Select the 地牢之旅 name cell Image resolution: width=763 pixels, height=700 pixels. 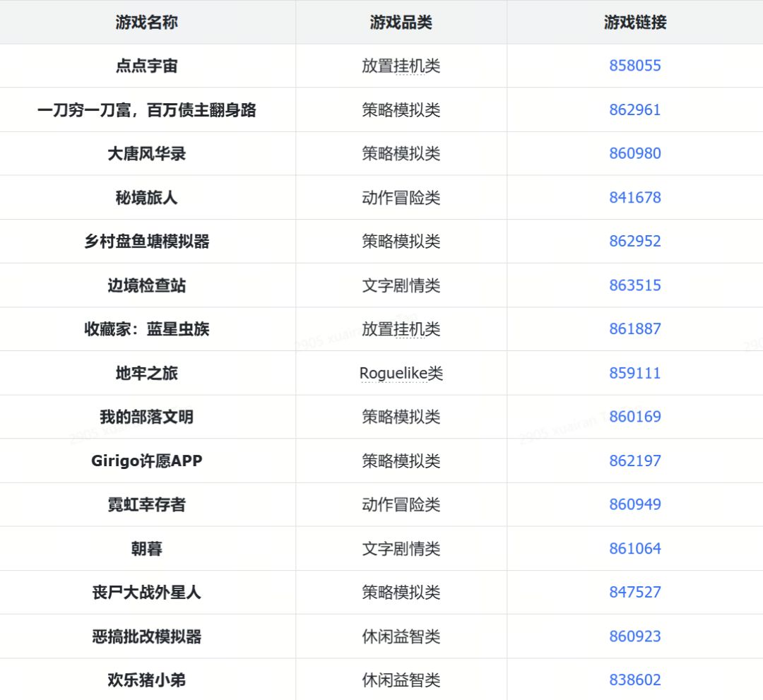(x=147, y=374)
